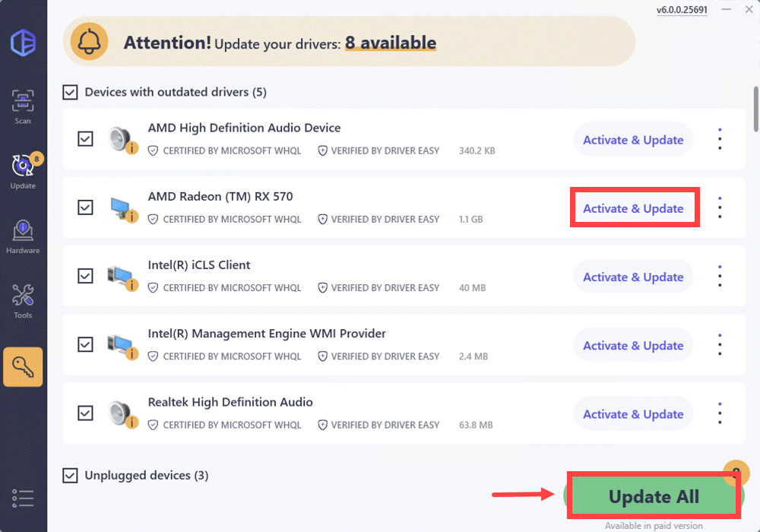Click the Driver Easy logo icon
Screen dimensions: 760x532
(24, 43)
